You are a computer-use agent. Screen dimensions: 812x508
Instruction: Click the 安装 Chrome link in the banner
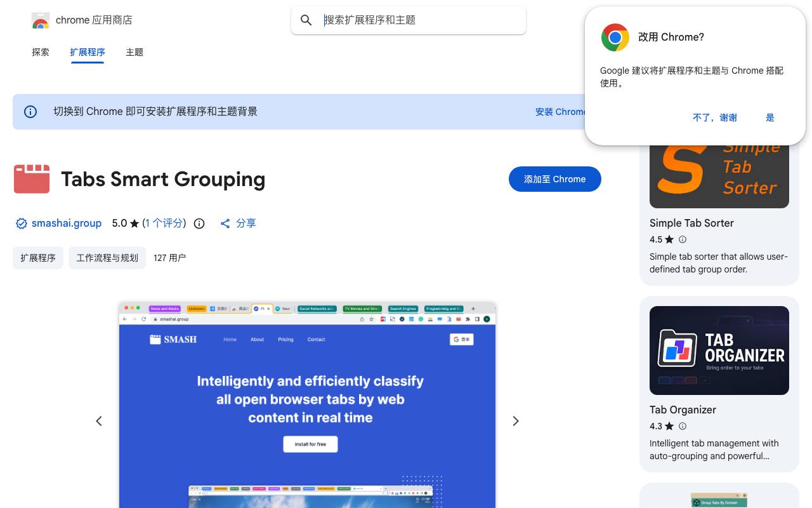pos(560,112)
